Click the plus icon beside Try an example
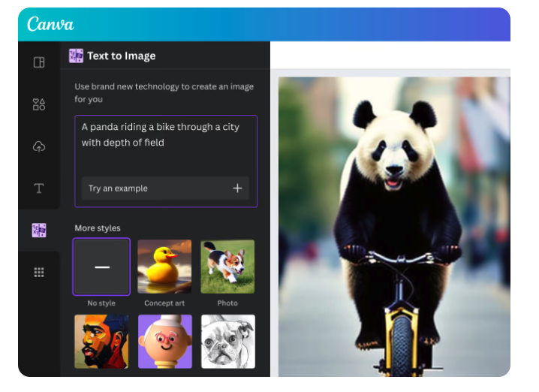Screen dimensions: 539x392 pyautogui.click(x=237, y=188)
